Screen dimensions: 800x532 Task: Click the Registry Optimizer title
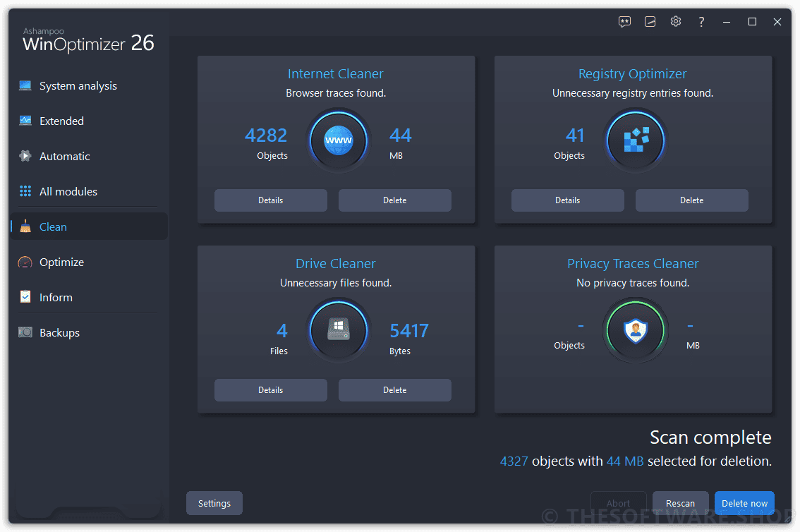tap(632, 74)
